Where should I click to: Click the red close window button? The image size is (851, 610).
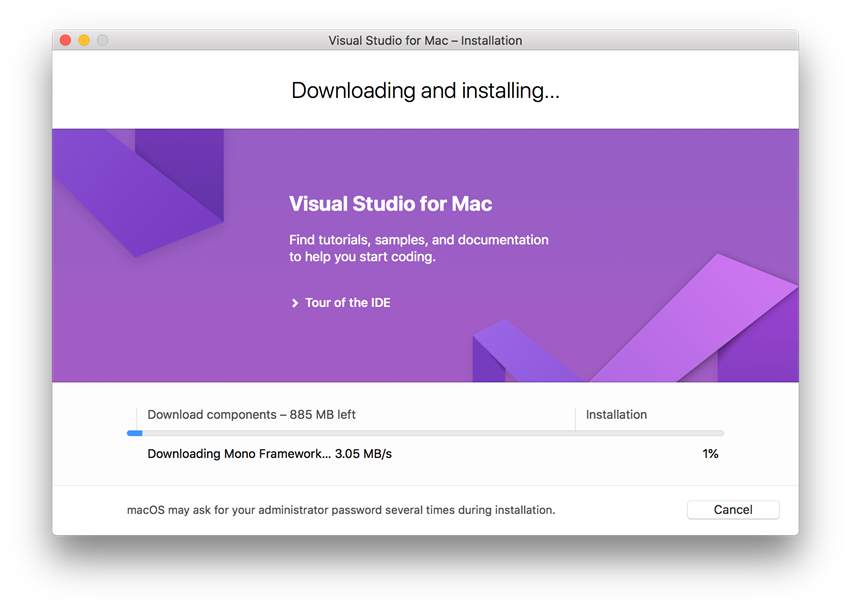coord(66,41)
